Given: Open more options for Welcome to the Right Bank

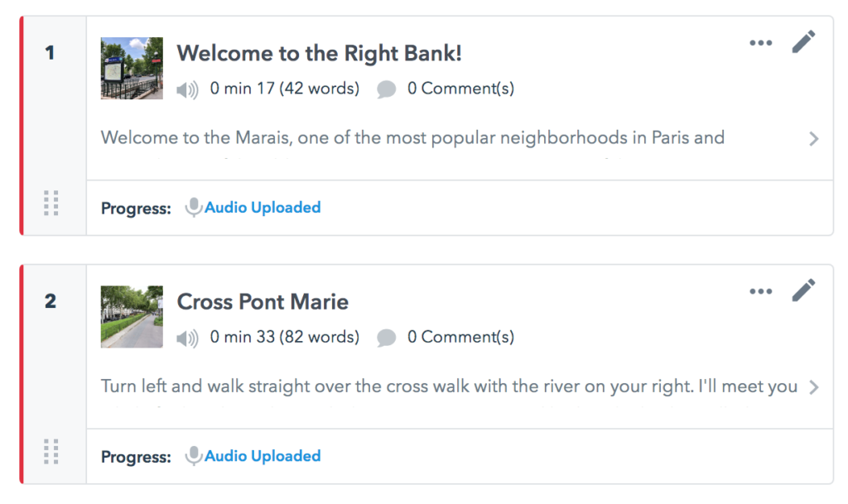Looking at the screenshot, I should [x=760, y=43].
